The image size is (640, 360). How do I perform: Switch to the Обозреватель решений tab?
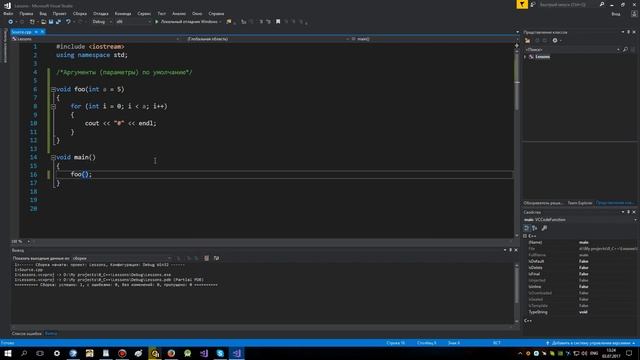[543, 203]
